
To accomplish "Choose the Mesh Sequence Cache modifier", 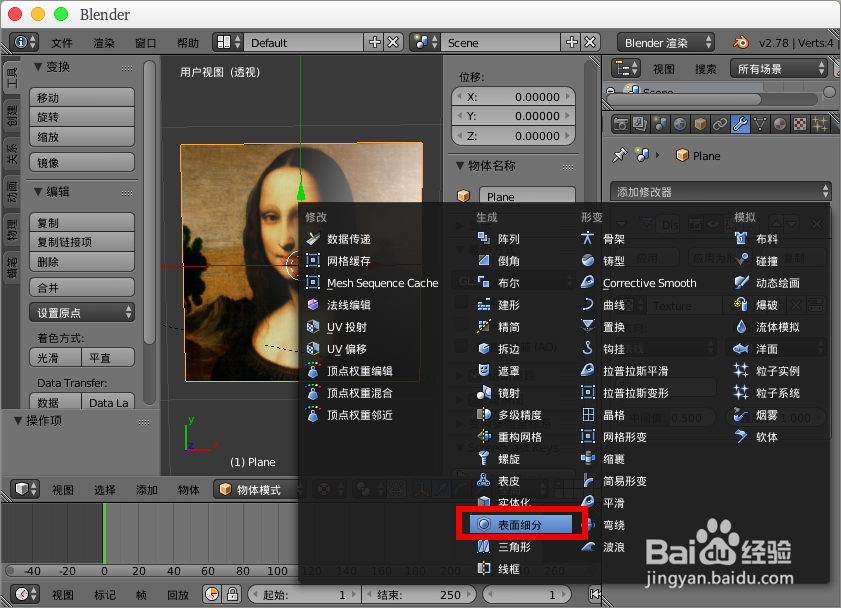I will [x=372, y=283].
